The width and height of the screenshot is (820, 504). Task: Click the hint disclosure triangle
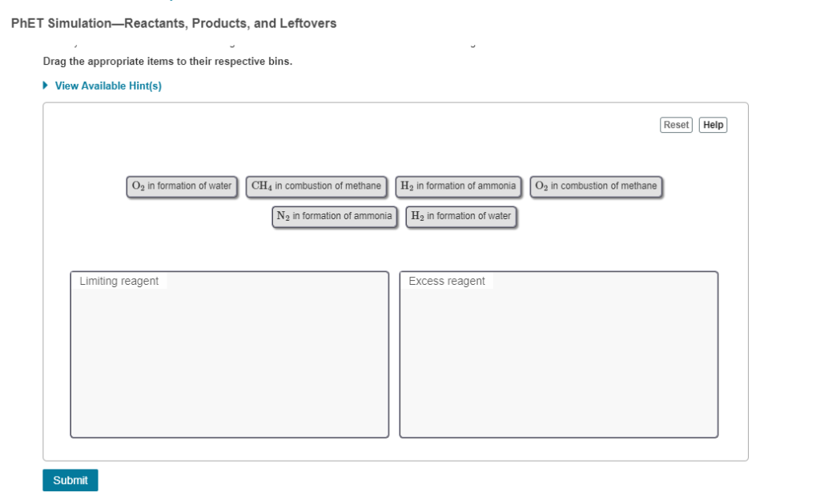45,84
